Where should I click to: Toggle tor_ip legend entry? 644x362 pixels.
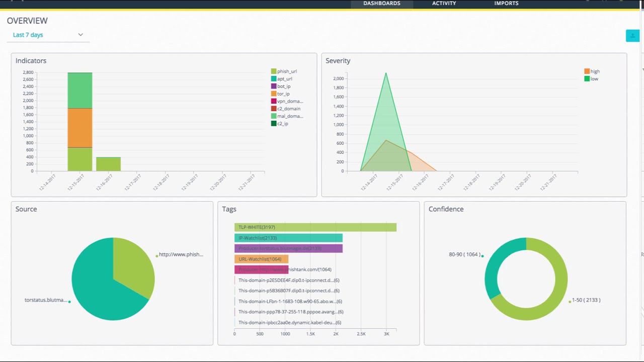(x=280, y=94)
